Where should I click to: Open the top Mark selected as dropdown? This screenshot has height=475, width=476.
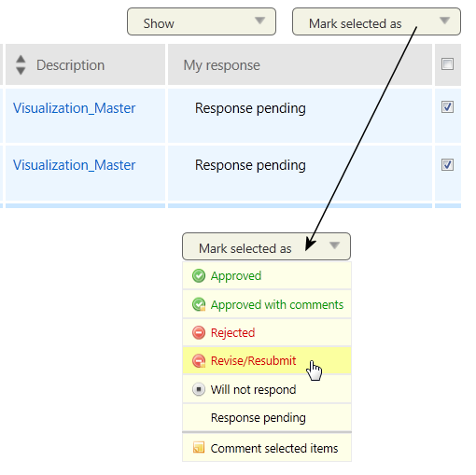[376, 21]
